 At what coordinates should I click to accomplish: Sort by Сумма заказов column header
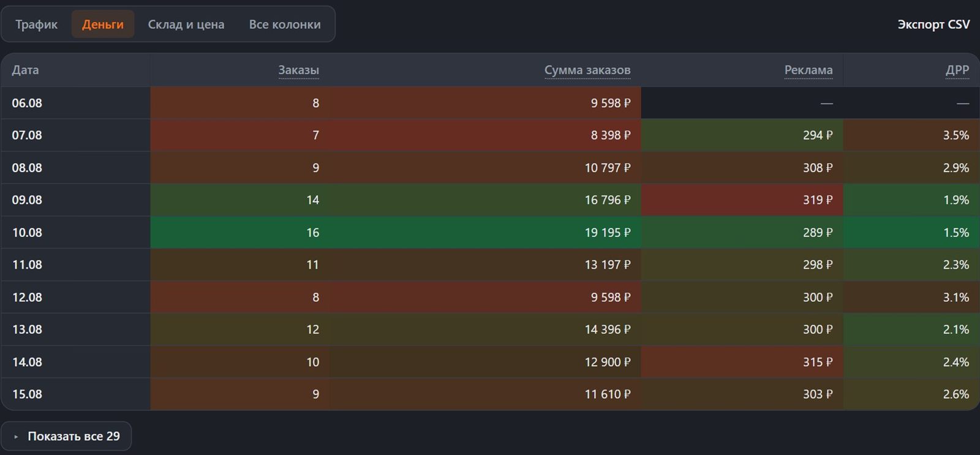tap(587, 70)
